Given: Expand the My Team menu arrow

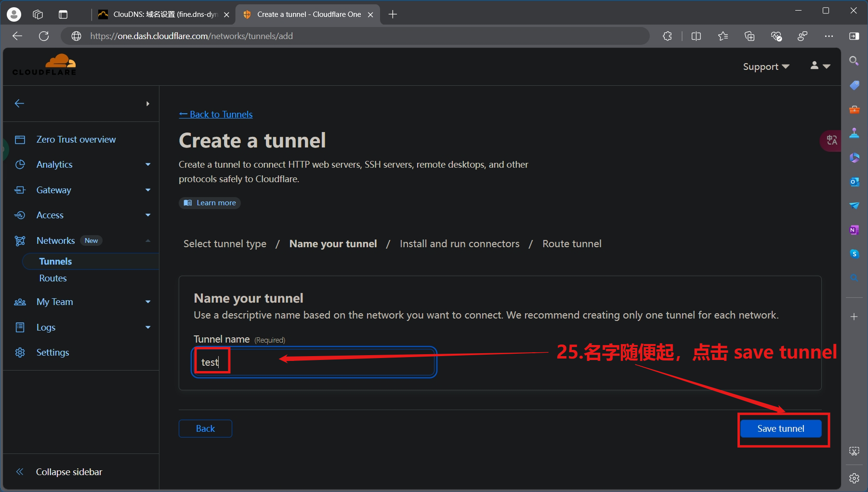Looking at the screenshot, I should click(x=148, y=302).
